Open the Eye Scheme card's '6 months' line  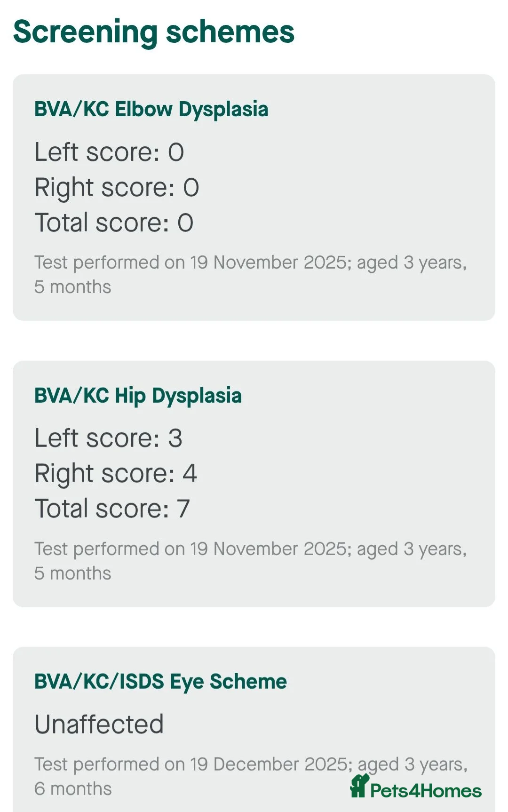click(x=73, y=789)
